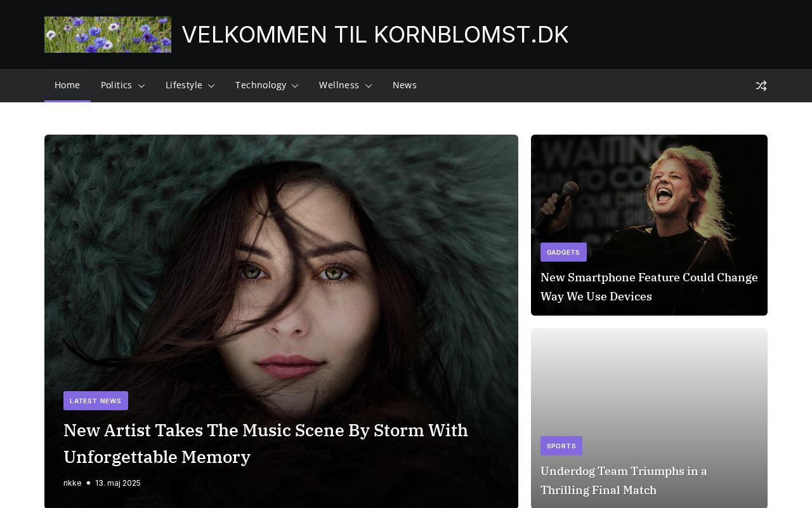Expand the Lifestyle dropdown arrow

pyautogui.click(x=211, y=86)
